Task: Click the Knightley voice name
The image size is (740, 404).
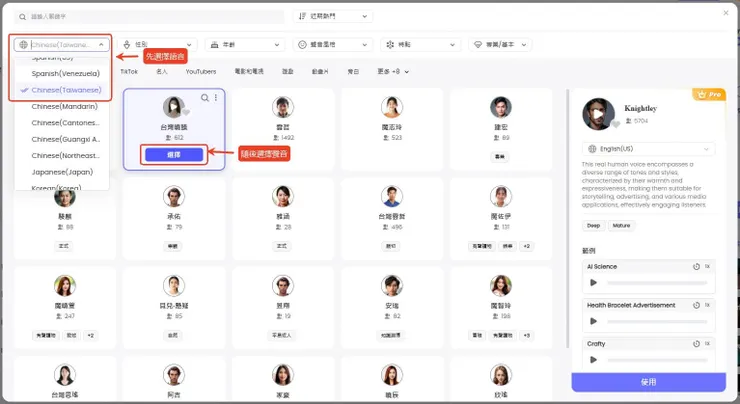Action: point(640,109)
